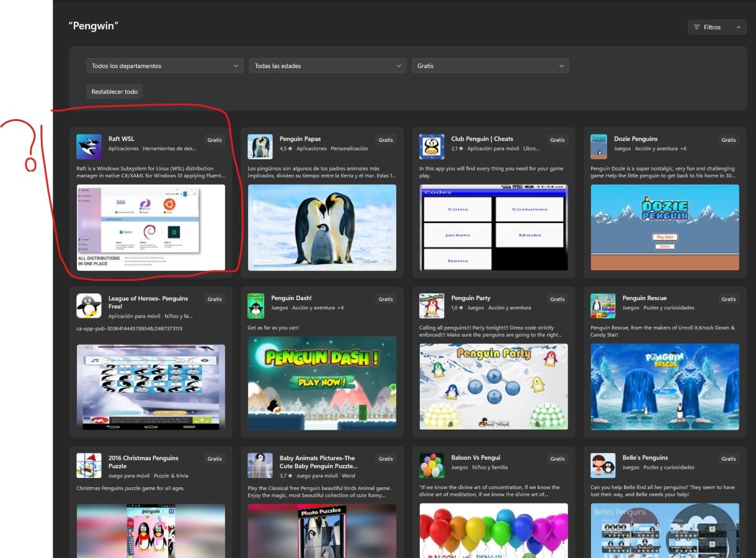
Task: Open League of Heroes Penguins icon
Action: tap(89, 306)
